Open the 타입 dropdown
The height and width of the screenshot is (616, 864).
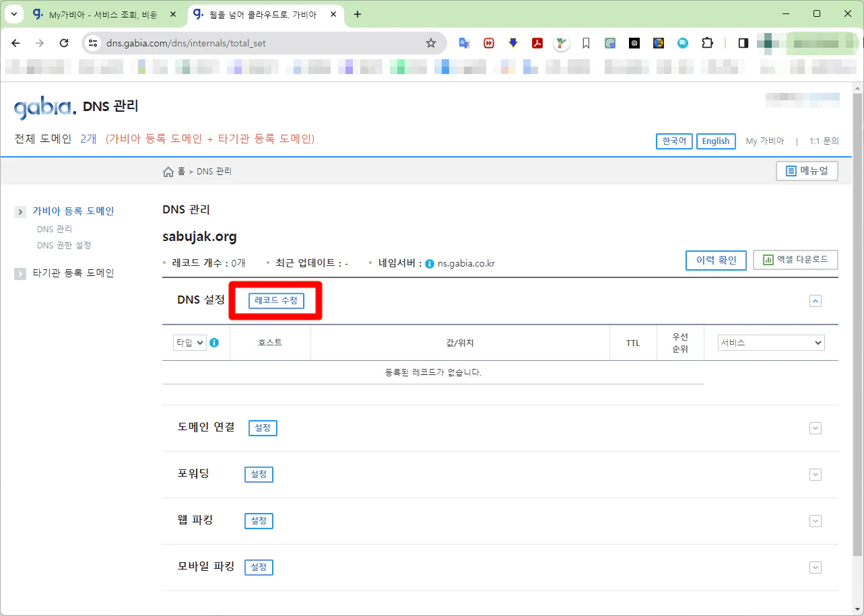point(189,343)
